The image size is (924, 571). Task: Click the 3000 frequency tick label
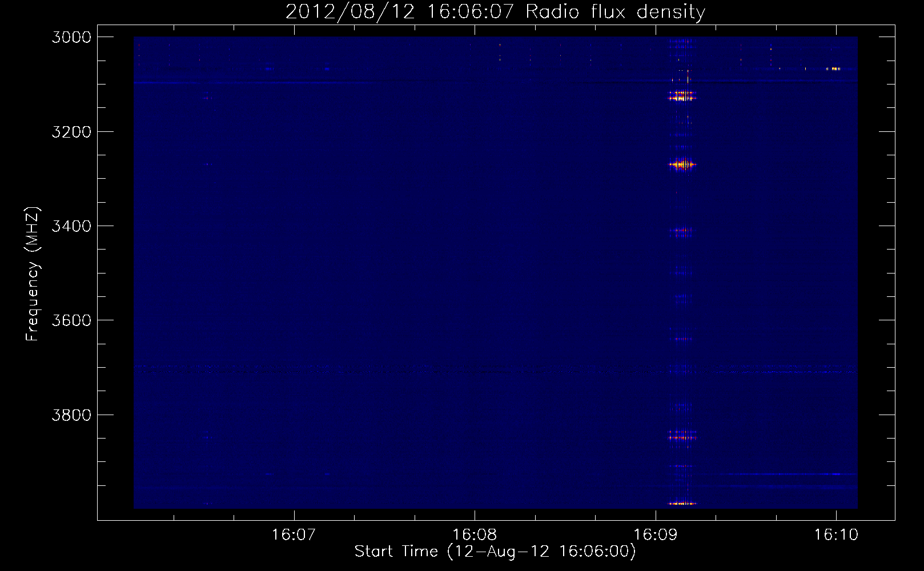point(71,37)
